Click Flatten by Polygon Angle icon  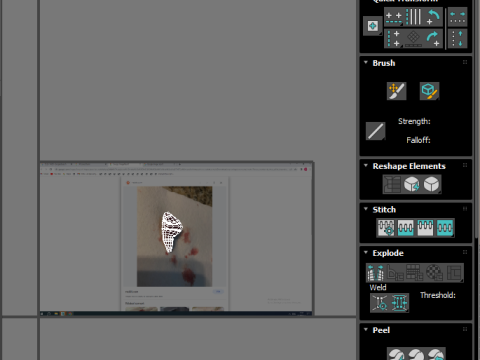[395, 273]
